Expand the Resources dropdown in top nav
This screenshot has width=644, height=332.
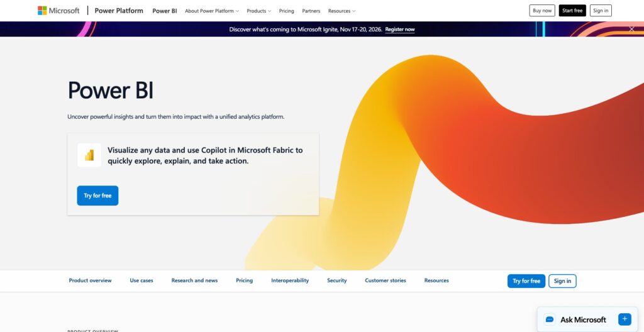click(x=341, y=11)
